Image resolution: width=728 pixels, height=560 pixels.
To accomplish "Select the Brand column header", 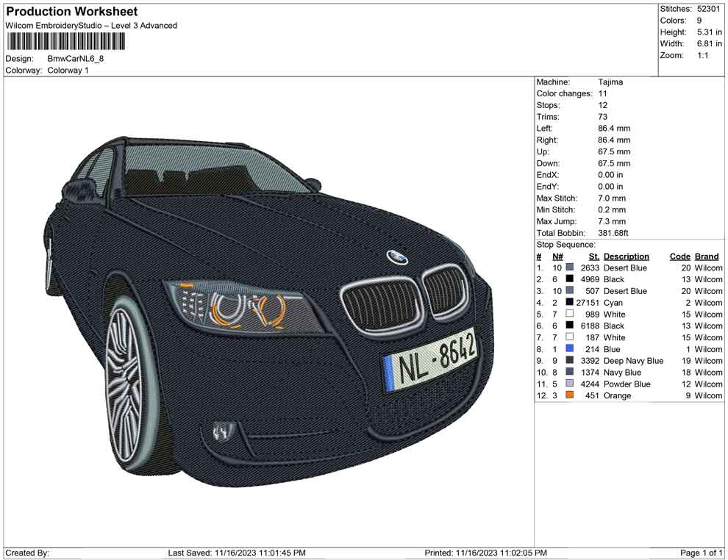I will pos(706,256).
